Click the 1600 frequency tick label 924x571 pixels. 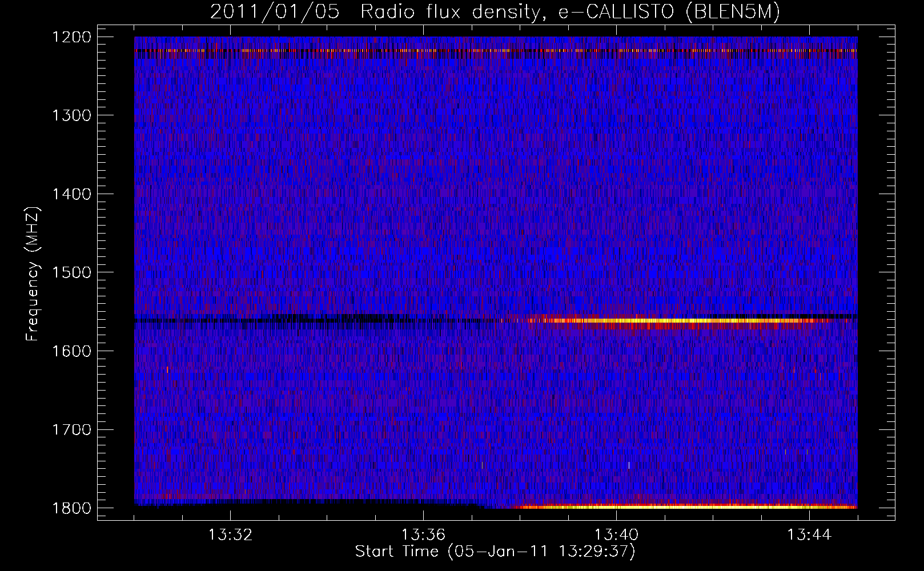pos(71,351)
